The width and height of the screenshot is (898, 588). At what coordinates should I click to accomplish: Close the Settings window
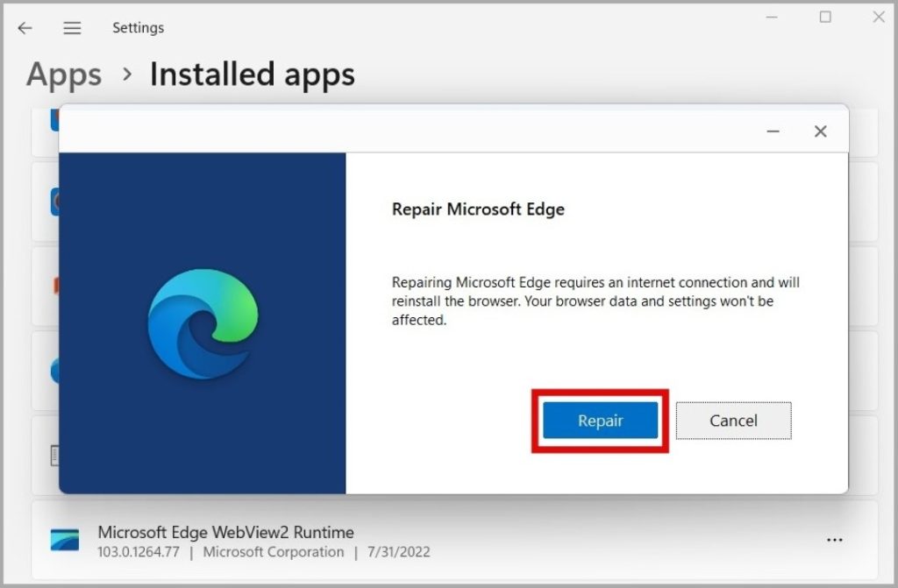click(x=879, y=18)
